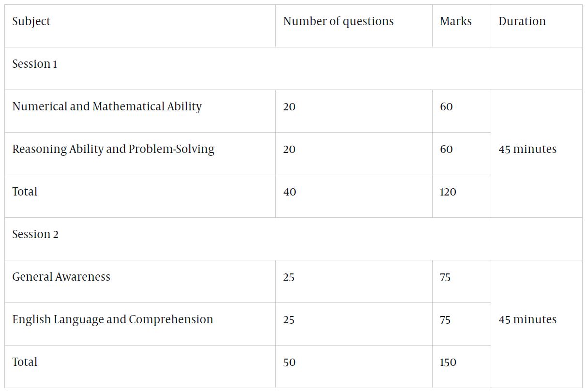Click question count for Numerical and Mathematical Ability
This screenshot has height=392, width=587.
tap(289, 106)
